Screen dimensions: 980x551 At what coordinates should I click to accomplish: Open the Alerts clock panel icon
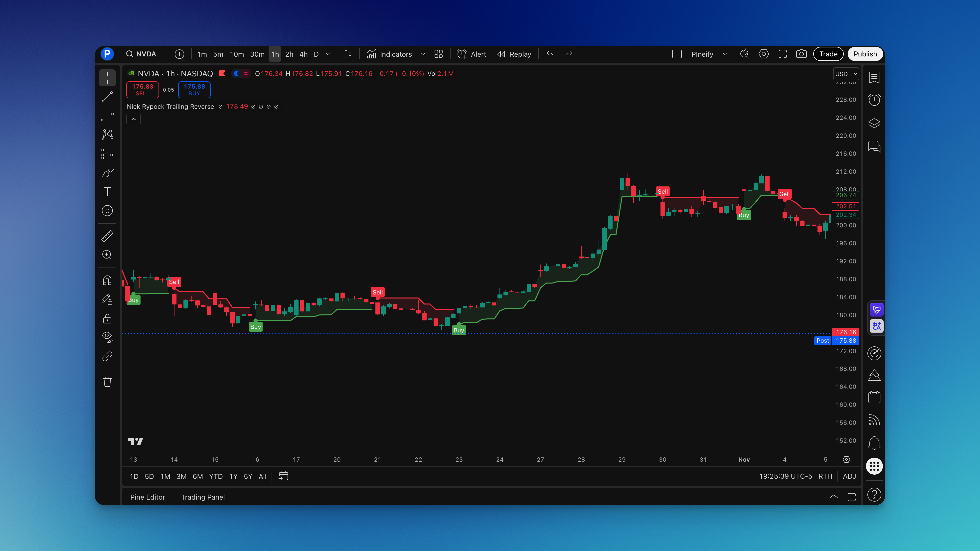pyautogui.click(x=874, y=100)
